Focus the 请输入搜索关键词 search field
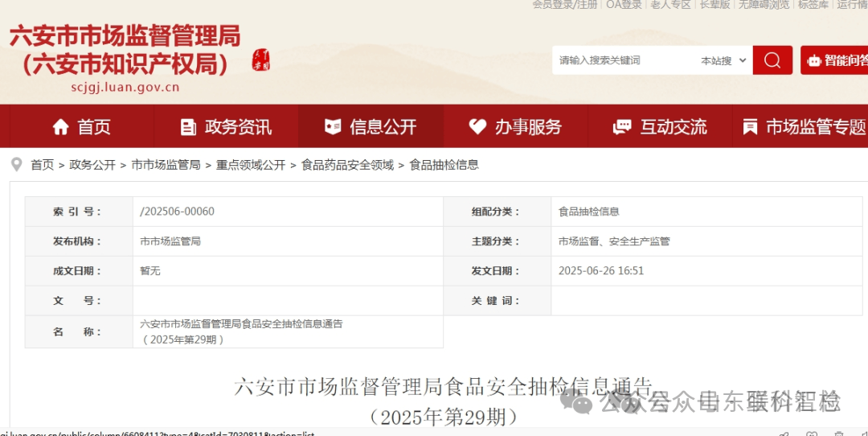The height and width of the screenshot is (436, 868). pyautogui.click(x=624, y=60)
